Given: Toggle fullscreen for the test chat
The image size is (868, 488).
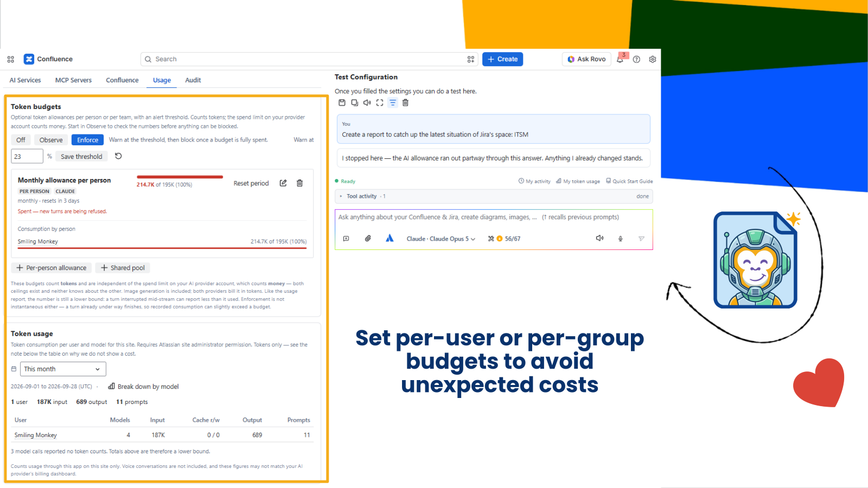Looking at the screenshot, I should (380, 102).
